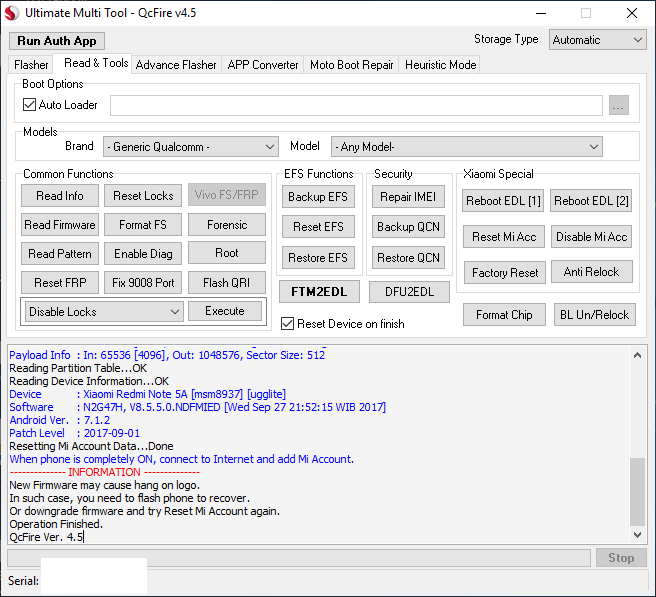Expand the Disable Locks dropdown
Image resolution: width=656 pixels, height=597 pixels.
tap(104, 312)
